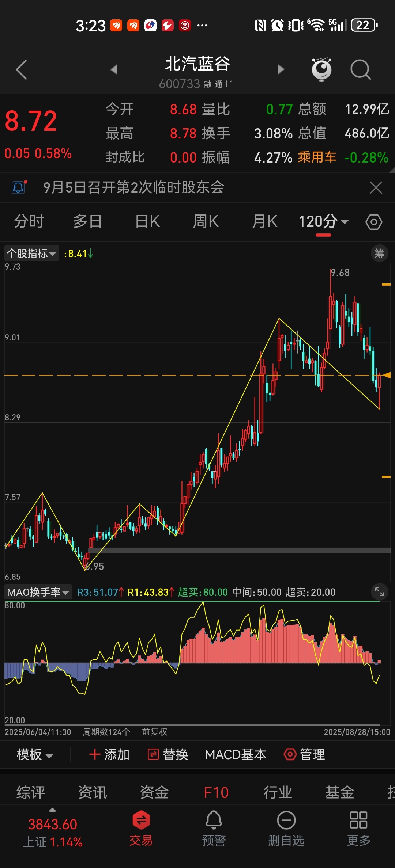Open the robot assistant icon
Screen dimensions: 395x868
[x=321, y=69]
